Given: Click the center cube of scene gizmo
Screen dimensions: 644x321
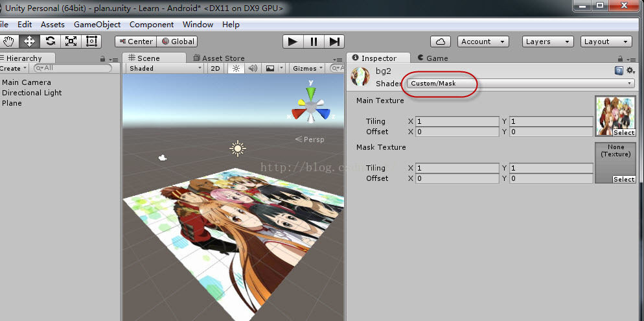Looking at the screenshot, I should 311,108.
